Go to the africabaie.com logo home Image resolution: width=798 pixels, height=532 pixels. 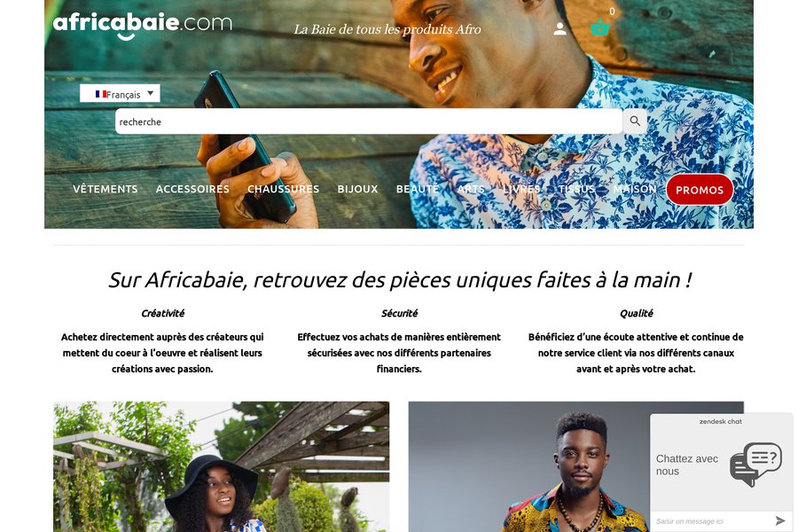(x=143, y=25)
